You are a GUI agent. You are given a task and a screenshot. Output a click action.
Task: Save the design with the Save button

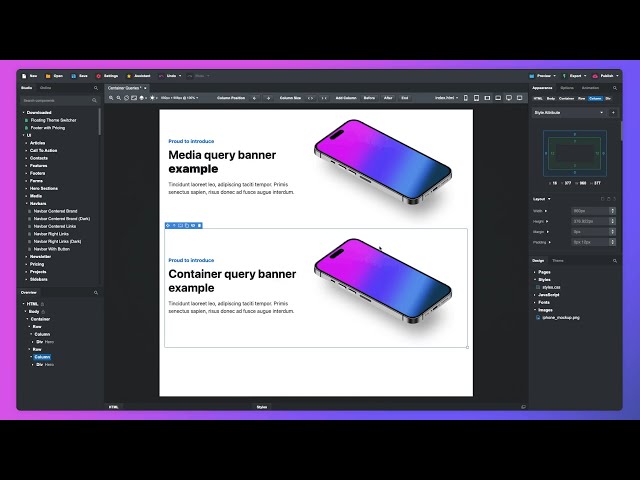coord(80,76)
